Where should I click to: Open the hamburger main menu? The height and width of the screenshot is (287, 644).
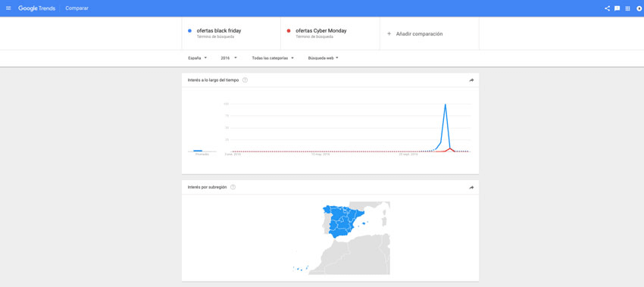coord(8,8)
